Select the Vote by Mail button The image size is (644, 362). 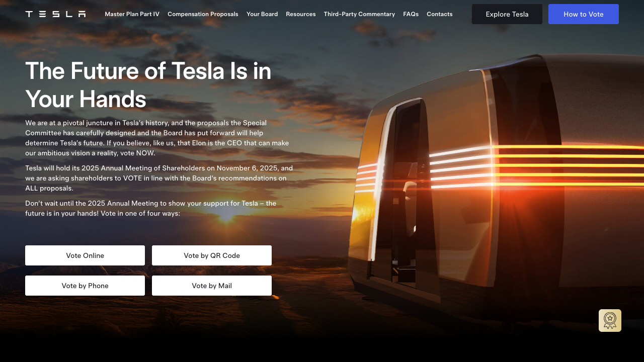[212, 286]
